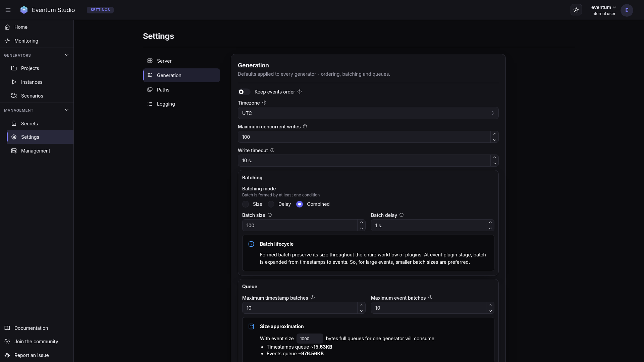
Task: Open Settings in the sidebar
Action: pyautogui.click(x=40, y=137)
